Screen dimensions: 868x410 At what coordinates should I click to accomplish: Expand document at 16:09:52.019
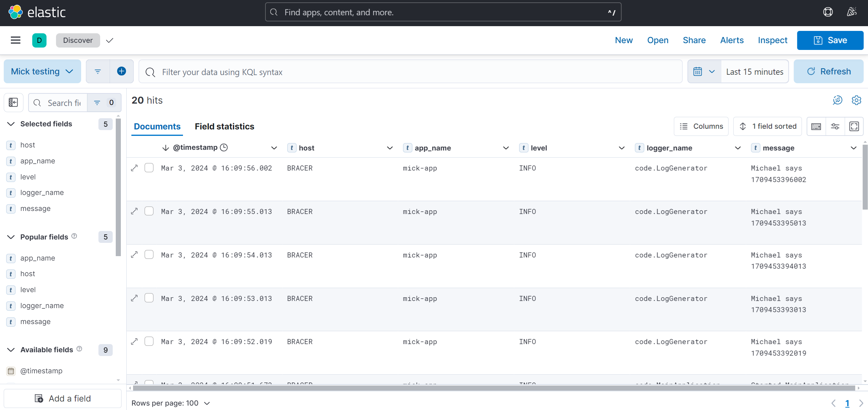(x=134, y=341)
